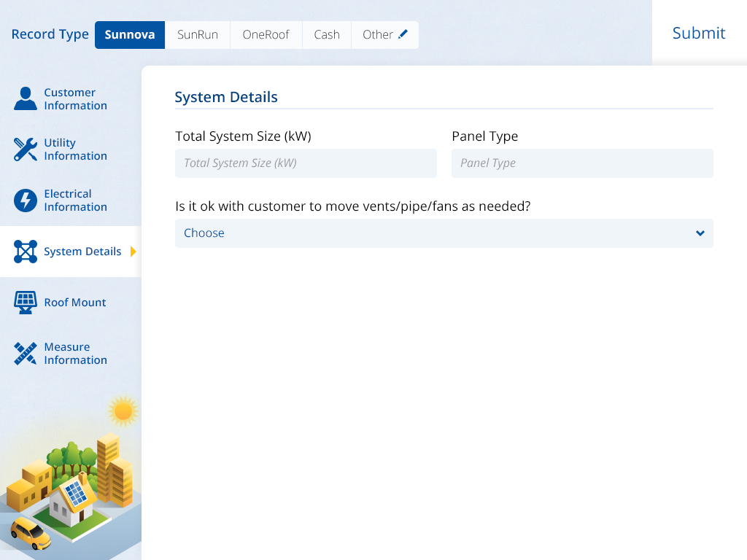Focus the Total System Size (kW) field
Image resolution: width=747 pixels, height=560 pixels.
[306, 163]
